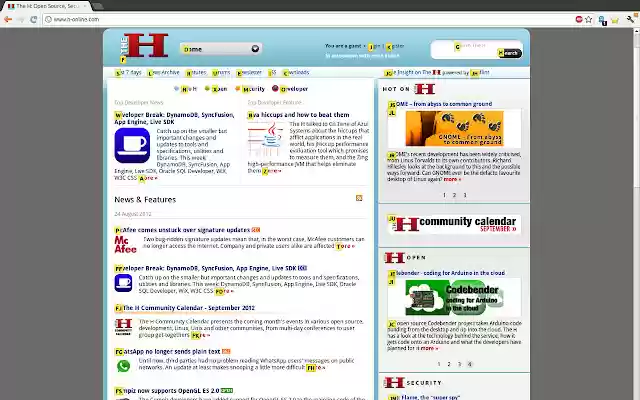Select The H channel tab
640x400 pixels.
tap(186, 89)
